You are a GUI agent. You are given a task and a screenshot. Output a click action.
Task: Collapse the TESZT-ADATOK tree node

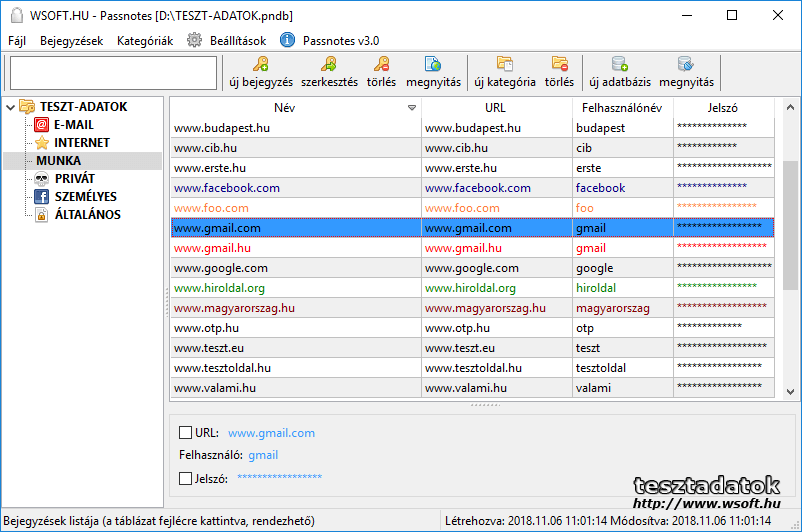pyautogui.click(x=10, y=107)
